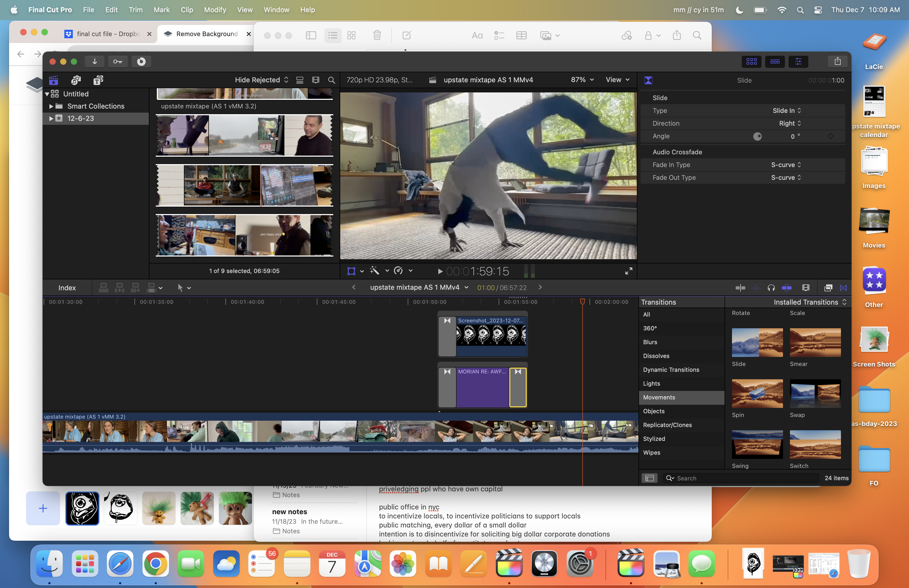Toggle the timeline panel visibility
This screenshot has width=909, height=588.
click(x=775, y=61)
